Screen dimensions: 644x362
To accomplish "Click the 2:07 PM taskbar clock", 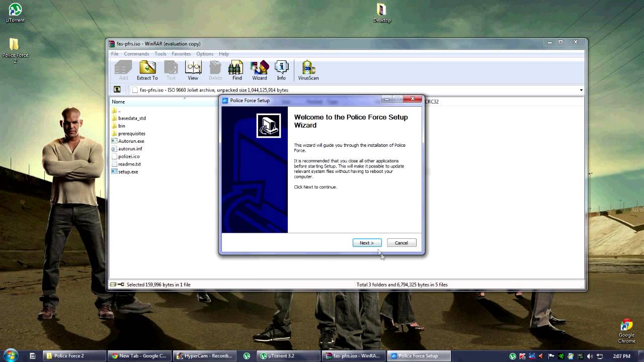I will tap(621, 356).
